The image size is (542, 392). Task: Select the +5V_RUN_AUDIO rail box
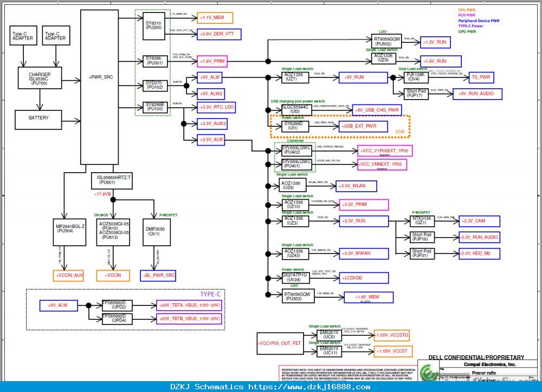tap(478, 94)
